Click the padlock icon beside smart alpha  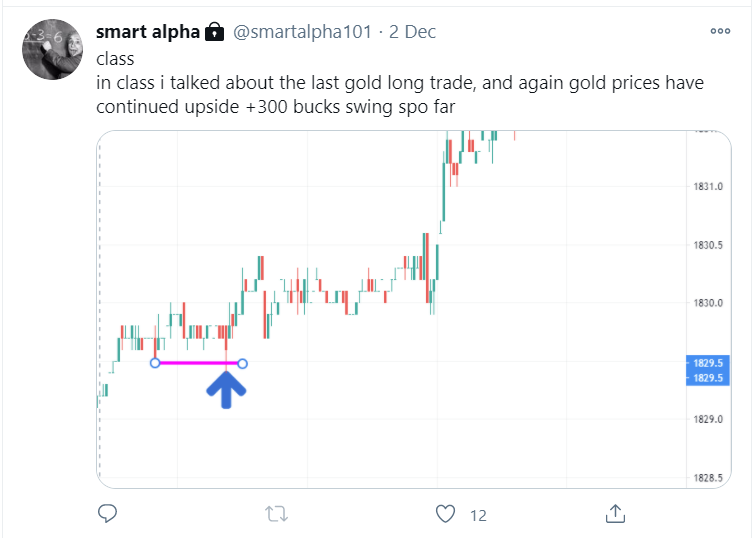(x=215, y=33)
